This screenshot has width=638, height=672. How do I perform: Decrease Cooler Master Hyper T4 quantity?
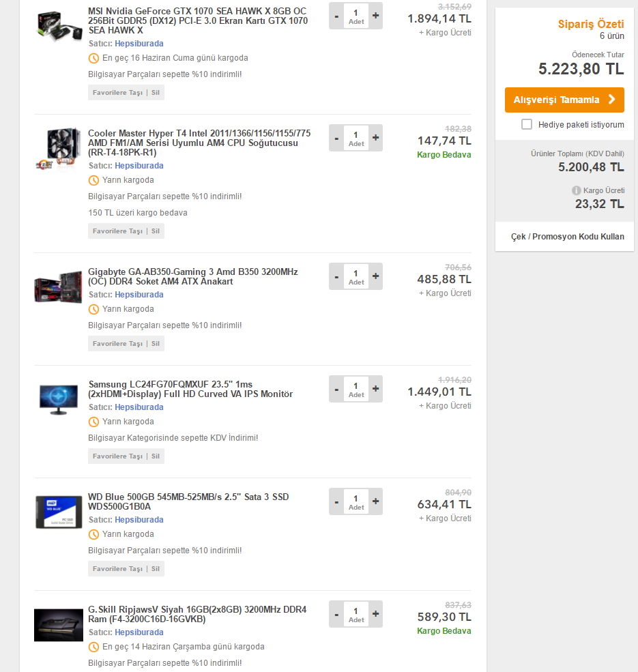[x=336, y=138]
